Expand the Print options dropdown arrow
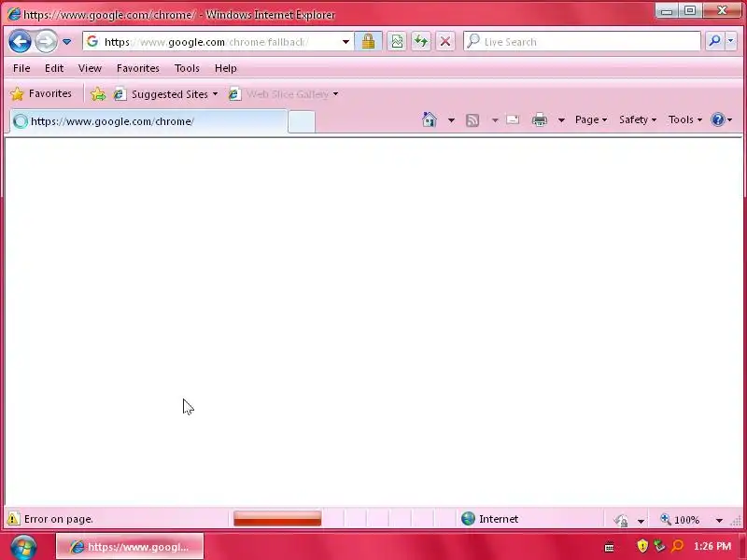Screen dimensions: 747x560 561,120
